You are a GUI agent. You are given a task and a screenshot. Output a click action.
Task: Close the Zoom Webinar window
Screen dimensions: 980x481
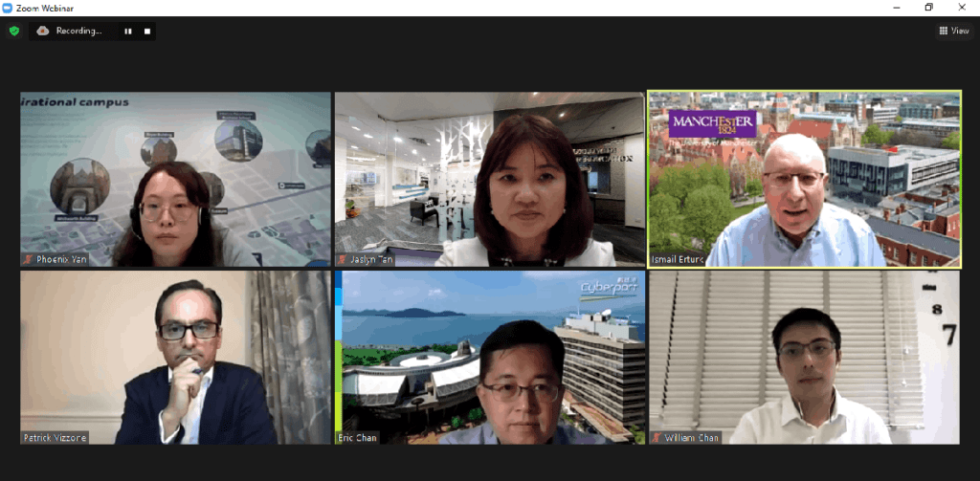point(962,8)
